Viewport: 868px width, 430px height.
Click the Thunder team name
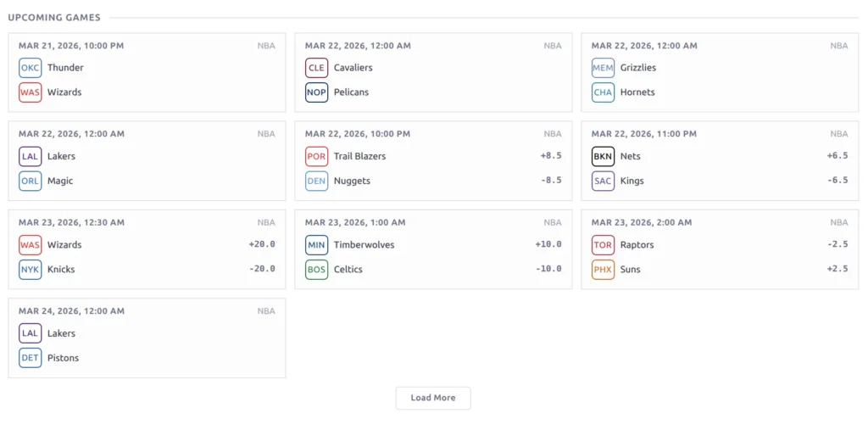coord(65,68)
